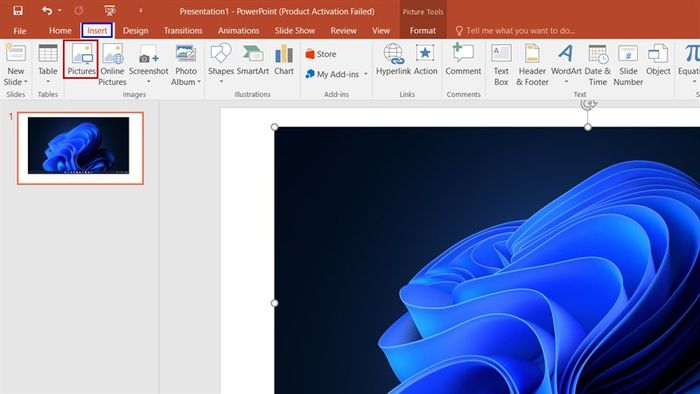Select slide 1 thumbnail in the panel

tap(80, 148)
